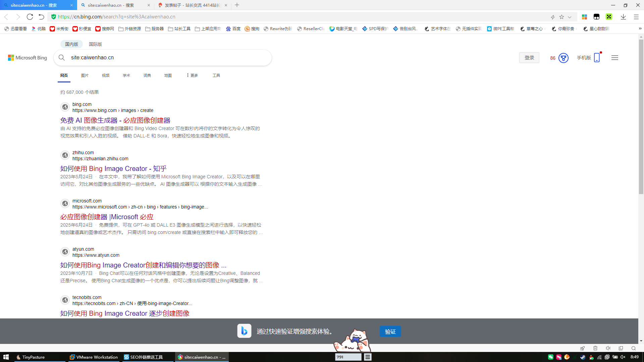Open Windows Start menu
The height and width of the screenshot is (362, 644).
coord(6,357)
